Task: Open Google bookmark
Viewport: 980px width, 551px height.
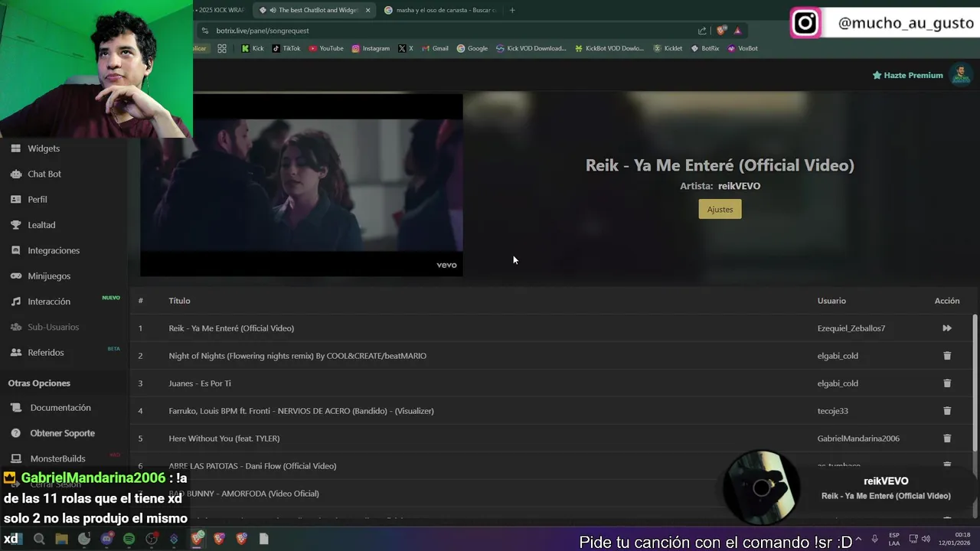Action: [x=472, y=48]
